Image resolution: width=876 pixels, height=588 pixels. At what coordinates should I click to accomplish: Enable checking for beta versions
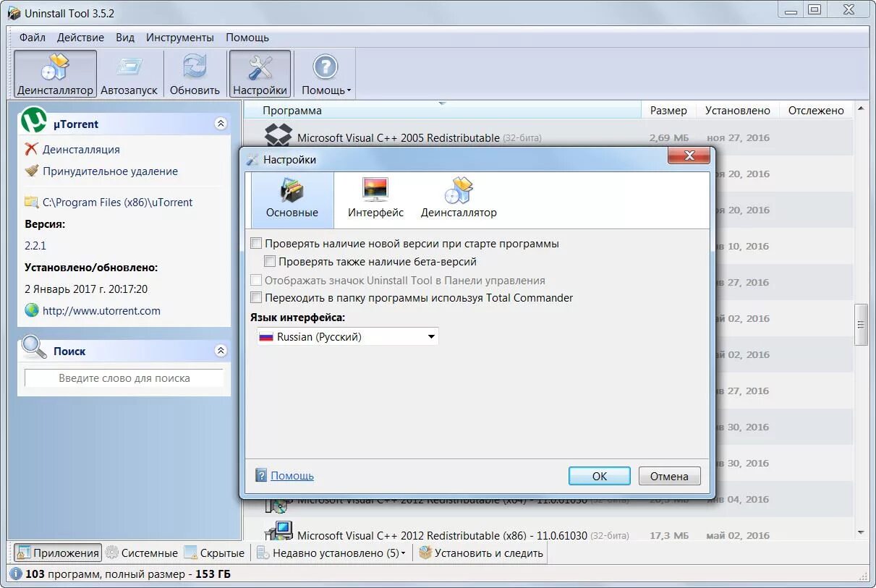click(x=270, y=262)
